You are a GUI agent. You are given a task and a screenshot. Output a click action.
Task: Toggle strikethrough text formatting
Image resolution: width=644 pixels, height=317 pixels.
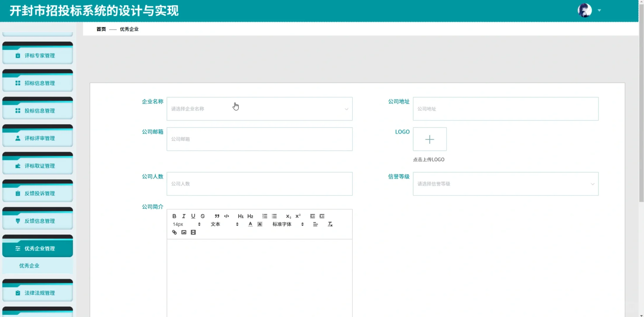(x=202, y=216)
